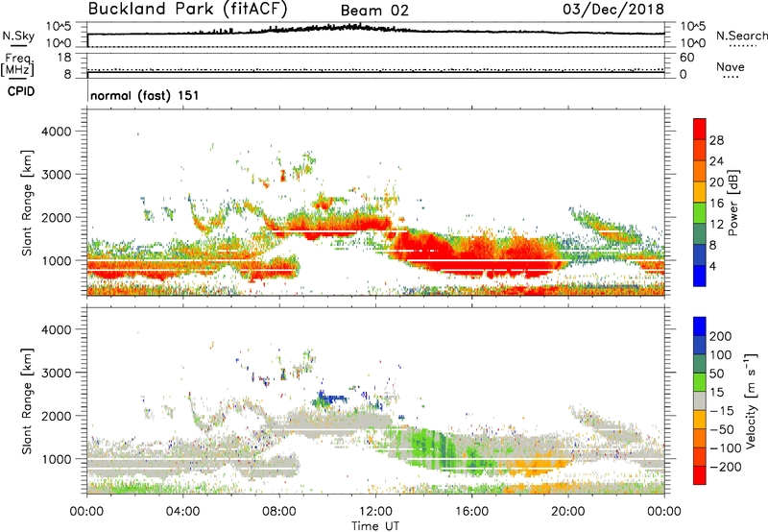Click the velocity panel 'Slant Range [km]' label
Image resolution: width=768 pixels, height=532 pixels.
(x=27, y=400)
